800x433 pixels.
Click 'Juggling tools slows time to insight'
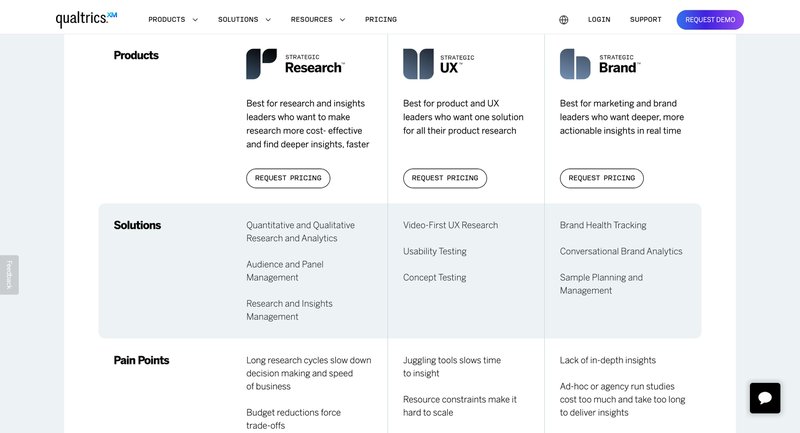[x=452, y=367]
